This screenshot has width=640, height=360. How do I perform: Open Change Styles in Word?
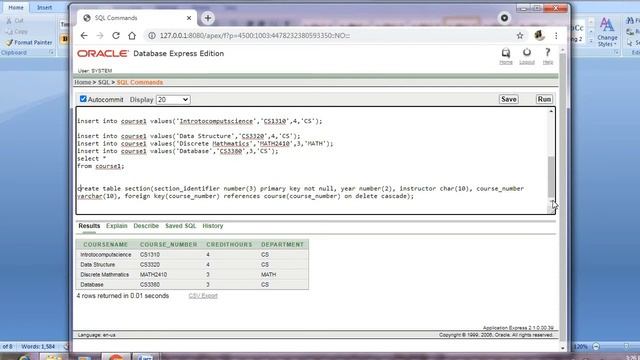(x=607, y=32)
